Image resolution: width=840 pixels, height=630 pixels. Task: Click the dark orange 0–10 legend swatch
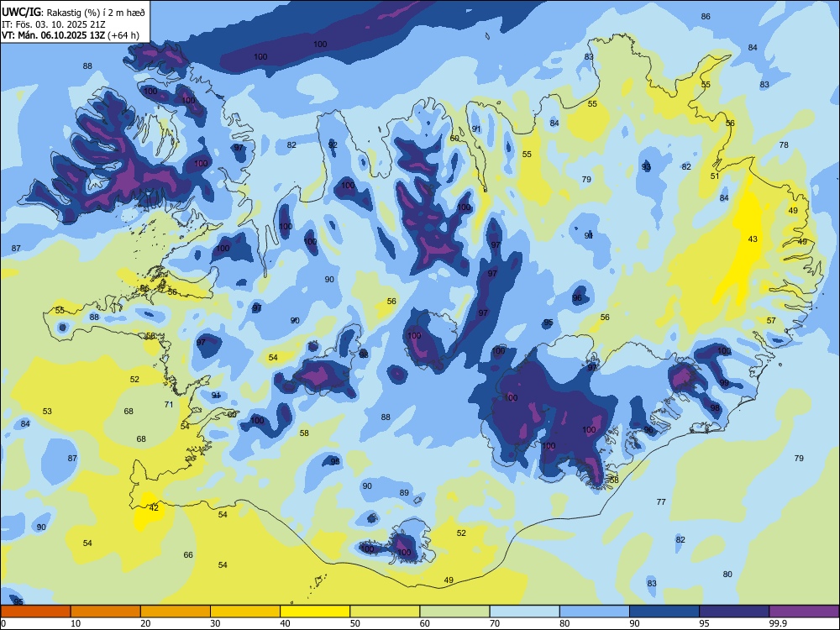(x=35, y=612)
